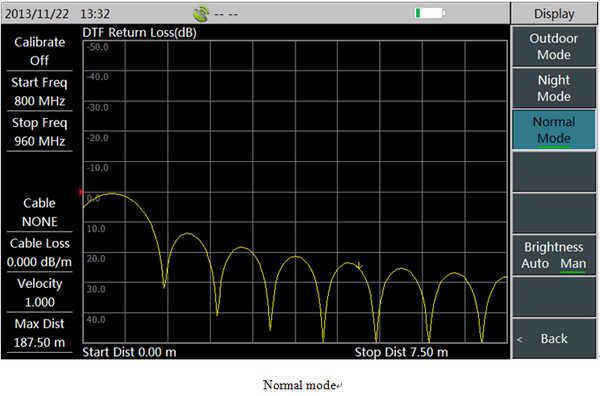Select Max Dist 187.50 m field

point(39,333)
